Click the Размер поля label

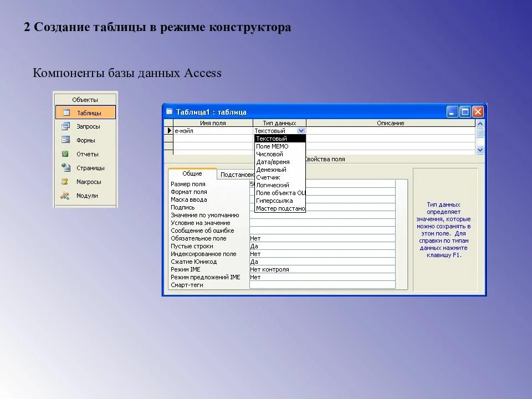click(x=188, y=184)
